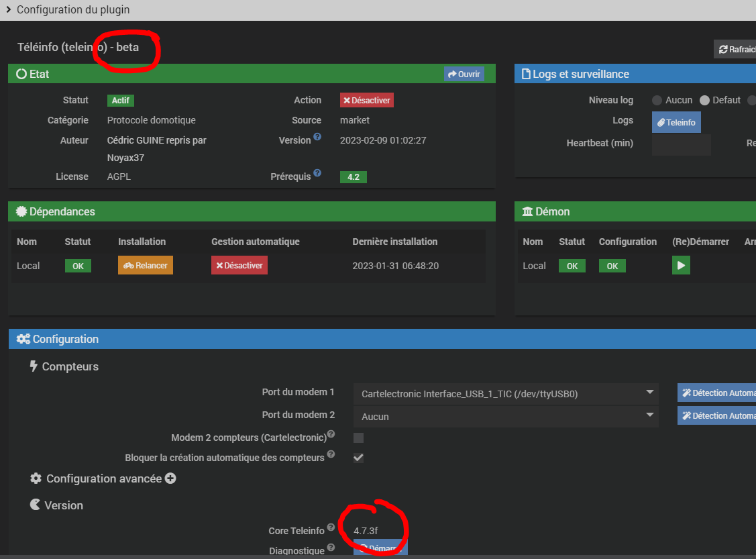Open Port du modem 1 dropdown
This screenshot has width=756, height=559.
[x=506, y=393]
